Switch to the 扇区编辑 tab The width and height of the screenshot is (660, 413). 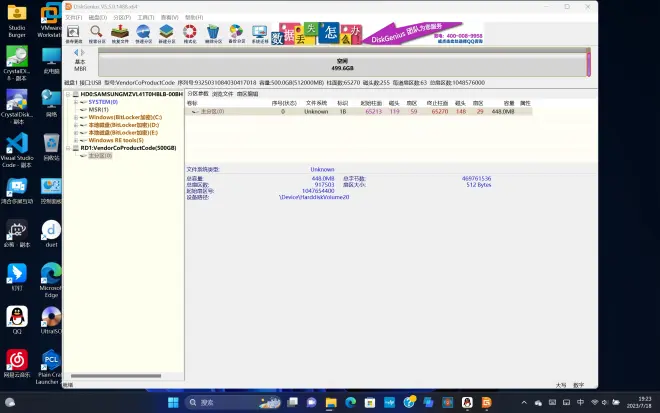click(246, 93)
